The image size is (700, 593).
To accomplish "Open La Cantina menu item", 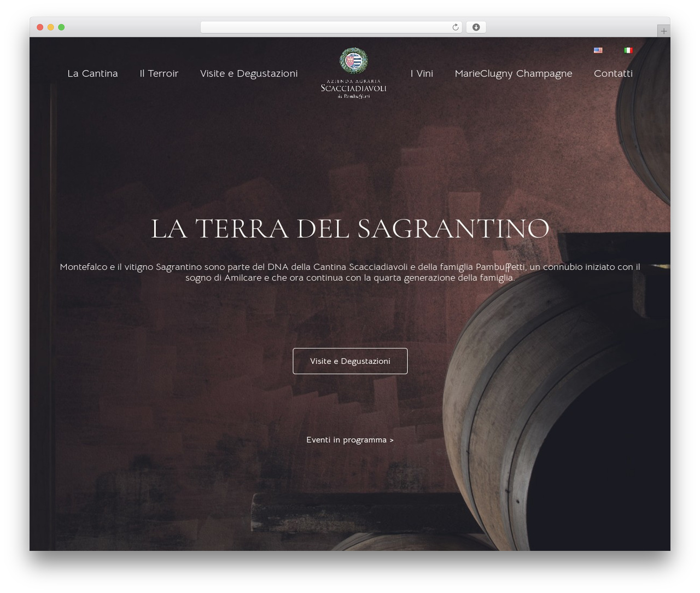I will [x=92, y=73].
